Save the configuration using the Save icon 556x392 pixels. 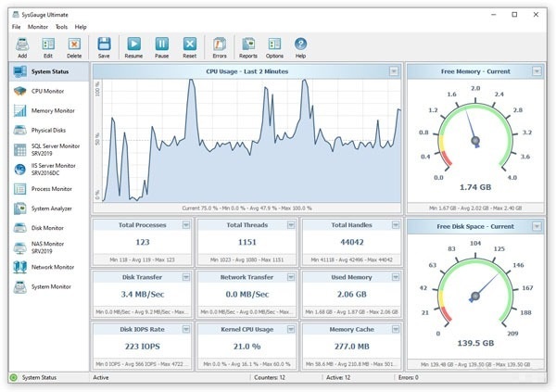[104, 44]
